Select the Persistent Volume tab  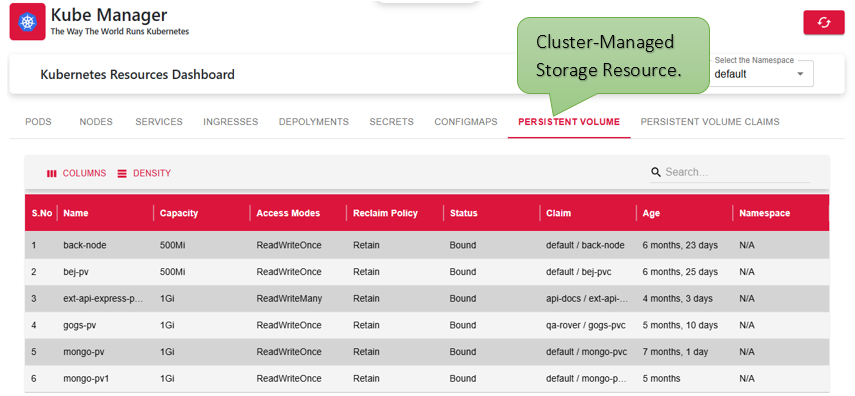coord(569,122)
